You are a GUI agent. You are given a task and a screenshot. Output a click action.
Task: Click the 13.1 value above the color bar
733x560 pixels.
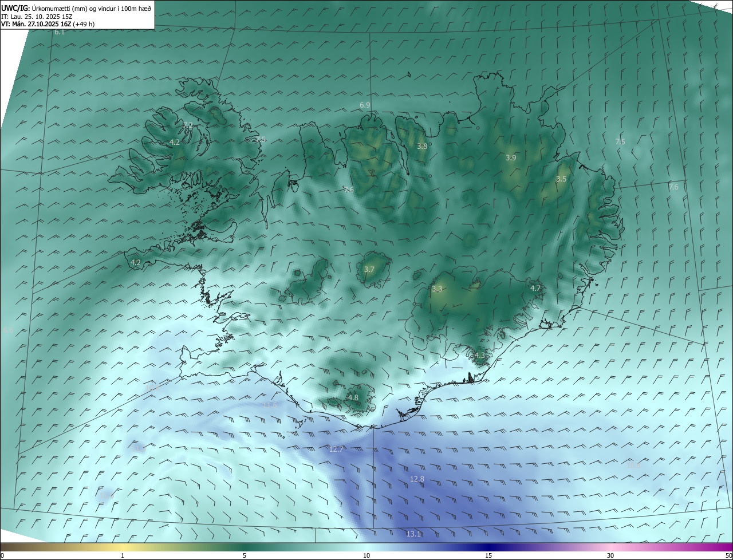[x=413, y=534]
